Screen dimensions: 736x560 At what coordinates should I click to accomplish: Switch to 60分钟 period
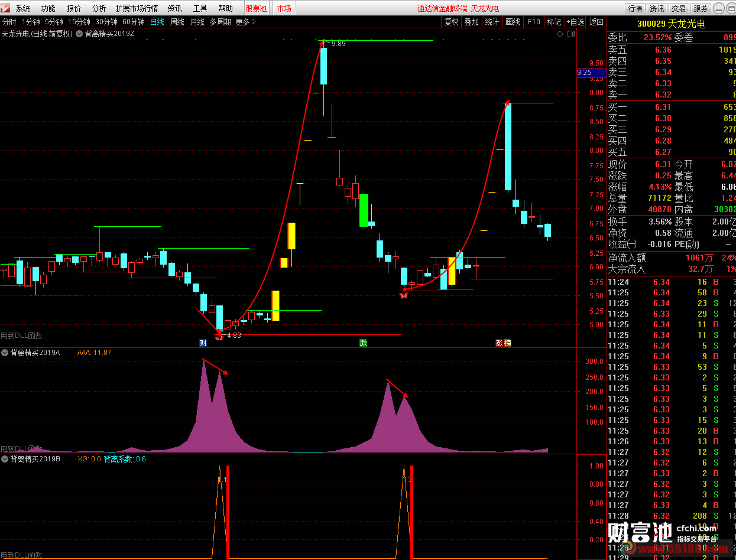point(134,22)
